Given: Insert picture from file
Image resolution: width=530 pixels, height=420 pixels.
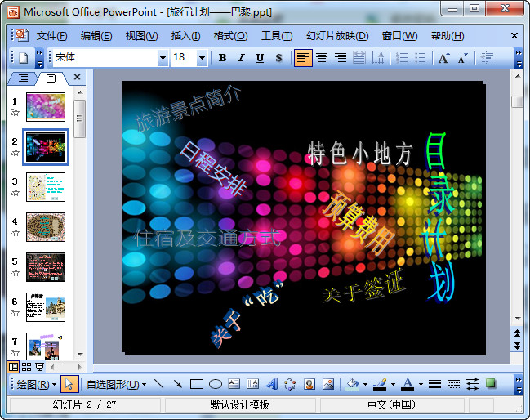Looking at the screenshot, I should tap(328, 384).
